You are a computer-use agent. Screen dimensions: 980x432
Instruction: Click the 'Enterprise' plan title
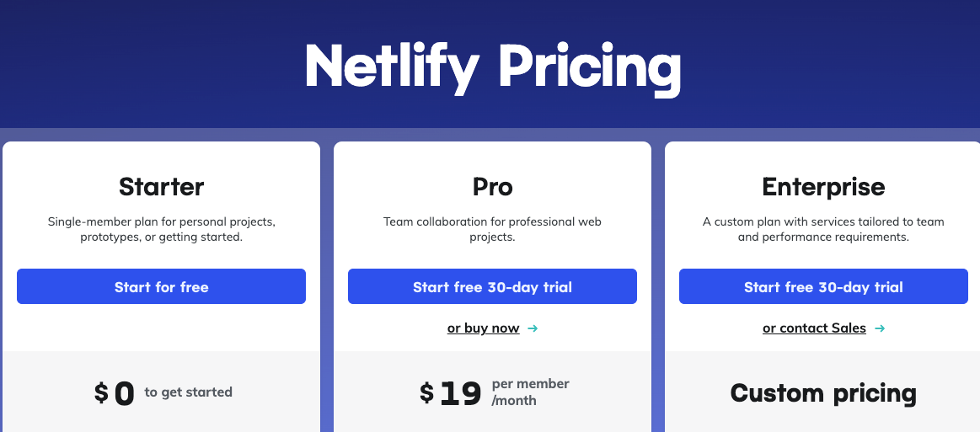click(824, 187)
